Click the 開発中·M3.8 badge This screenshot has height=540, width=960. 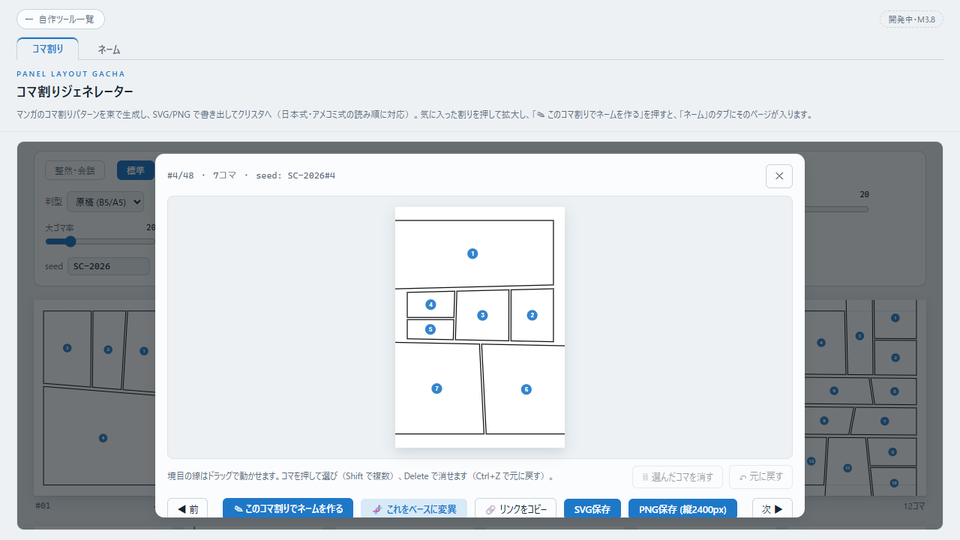912,20
